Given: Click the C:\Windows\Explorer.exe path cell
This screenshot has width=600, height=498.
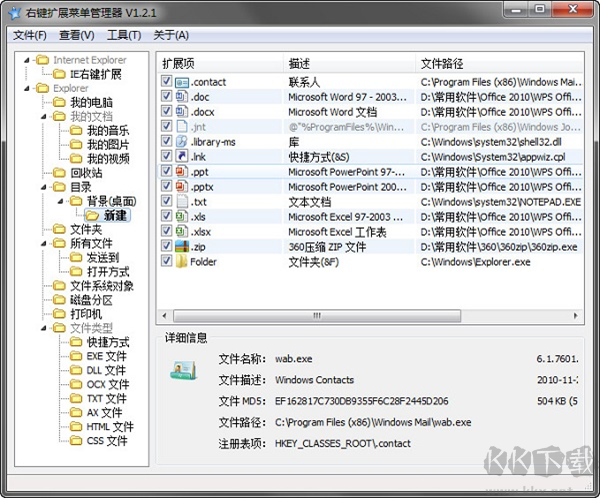Looking at the screenshot, I should coord(476,262).
